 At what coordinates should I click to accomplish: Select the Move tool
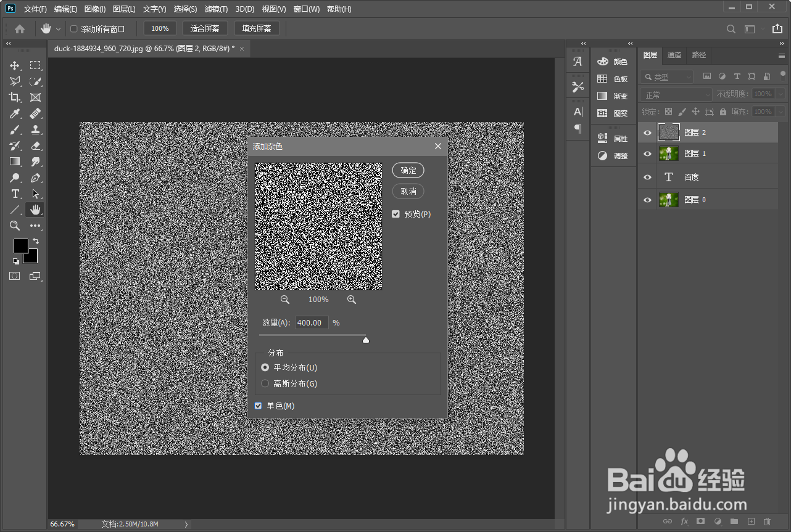click(x=15, y=65)
